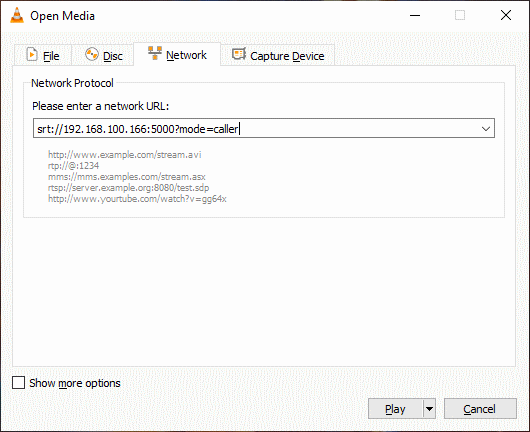This screenshot has height=432, width=530.
Task: Click the Play button
Action: [395, 409]
